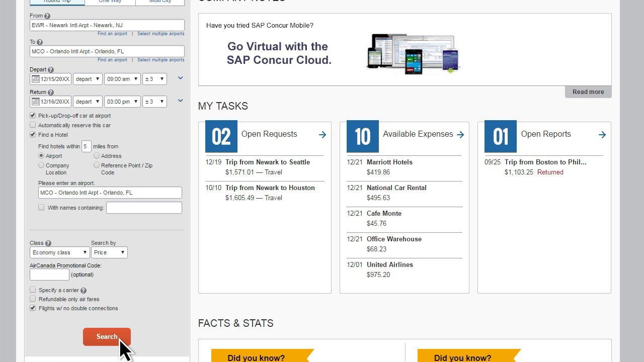Click the 01 Open Reports count tile
Screen dimensions: 644x362
tap(501, 136)
